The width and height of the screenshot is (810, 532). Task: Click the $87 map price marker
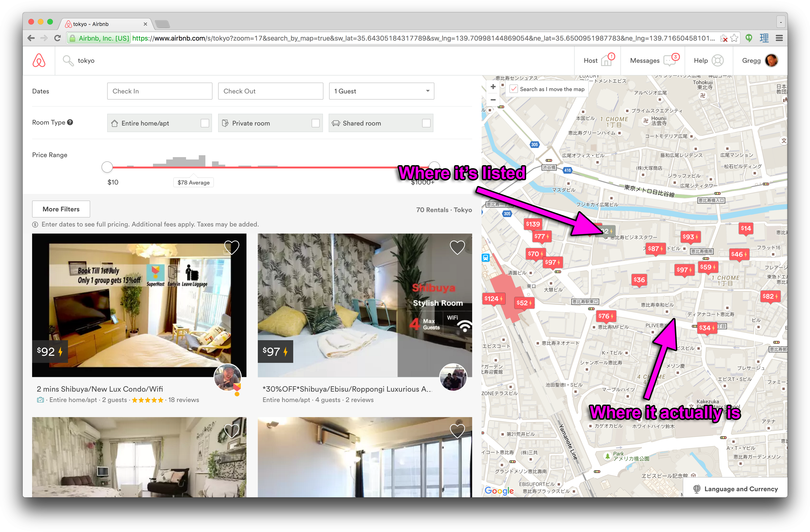[655, 249]
